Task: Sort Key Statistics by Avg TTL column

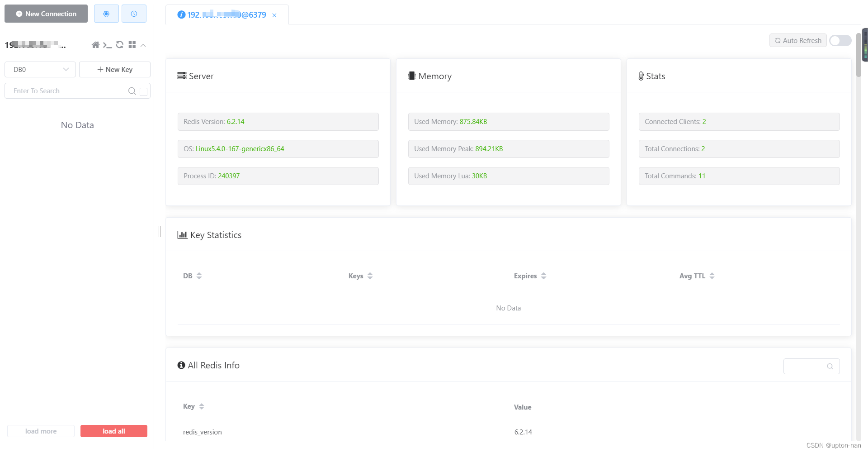Action: click(x=712, y=276)
